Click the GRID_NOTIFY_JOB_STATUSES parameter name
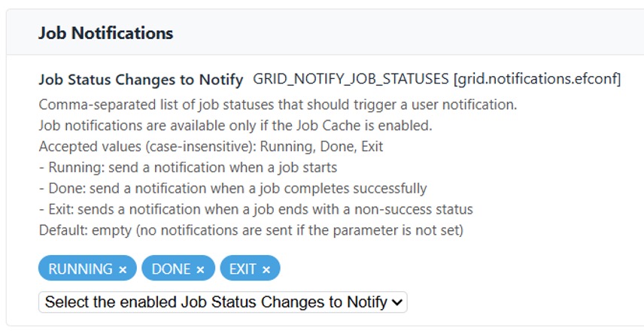This screenshot has height=334, width=644. pyautogui.click(x=351, y=79)
